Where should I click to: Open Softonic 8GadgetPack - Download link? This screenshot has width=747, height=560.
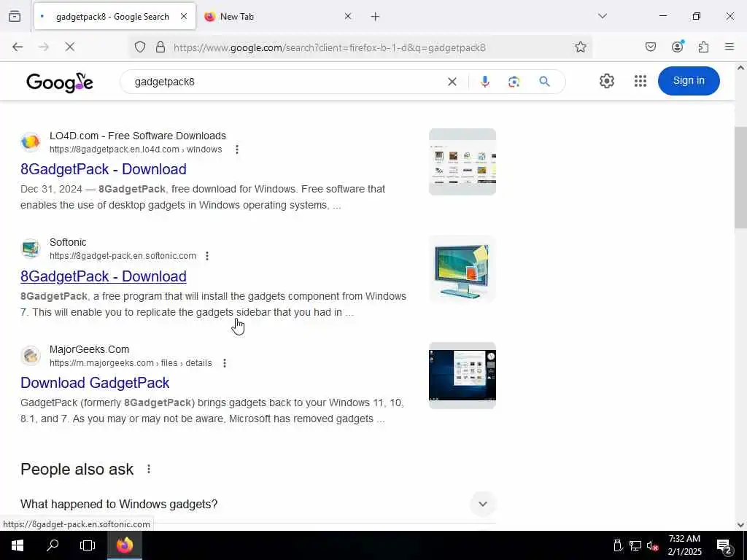[104, 276]
